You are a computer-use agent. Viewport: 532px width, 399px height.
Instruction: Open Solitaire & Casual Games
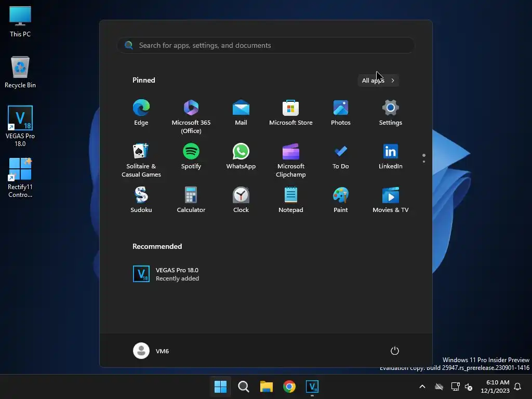(x=141, y=161)
